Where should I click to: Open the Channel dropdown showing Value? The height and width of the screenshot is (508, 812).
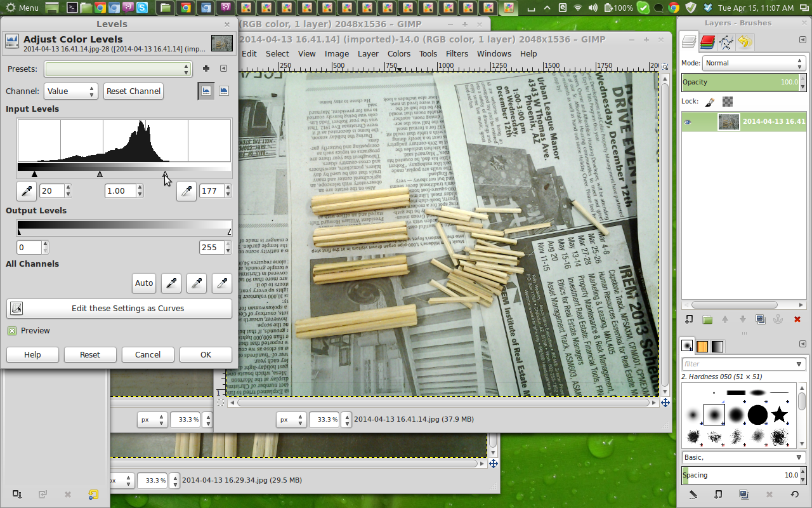70,91
